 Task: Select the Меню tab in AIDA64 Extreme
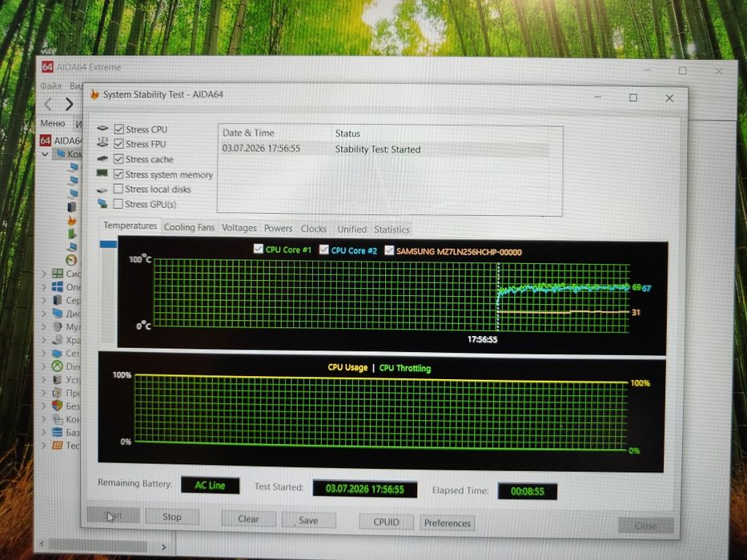pos(52,123)
